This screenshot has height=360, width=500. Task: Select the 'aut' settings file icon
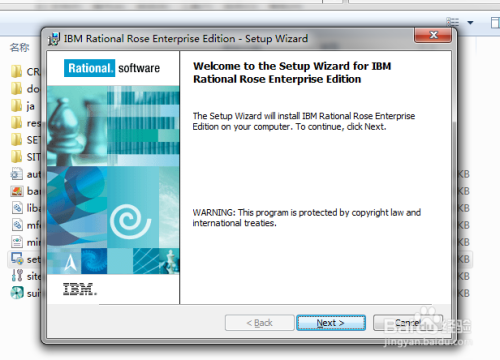coord(16,174)
